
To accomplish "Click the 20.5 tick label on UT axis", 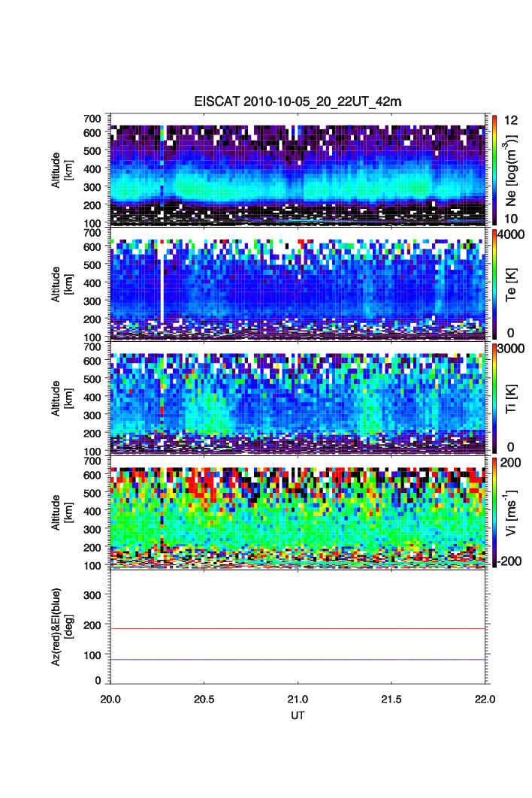I will (x=204, y=699).
